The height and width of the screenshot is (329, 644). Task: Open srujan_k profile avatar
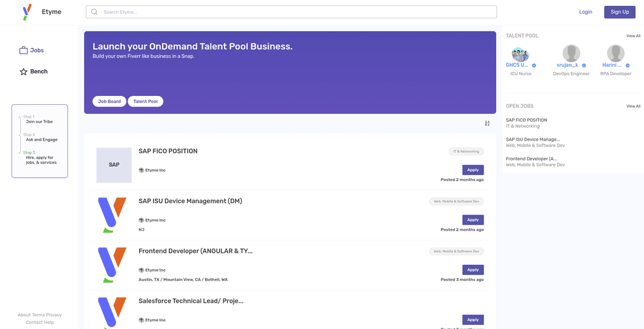pyautogui.click(x=571, y=54)
